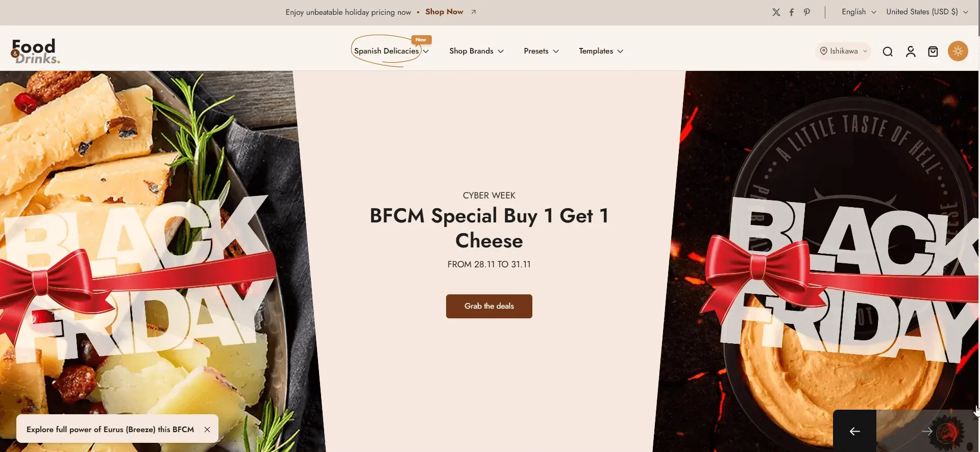Expand the Presets menu
Viewport: 980px width, 452px height.
pos(541,51)
